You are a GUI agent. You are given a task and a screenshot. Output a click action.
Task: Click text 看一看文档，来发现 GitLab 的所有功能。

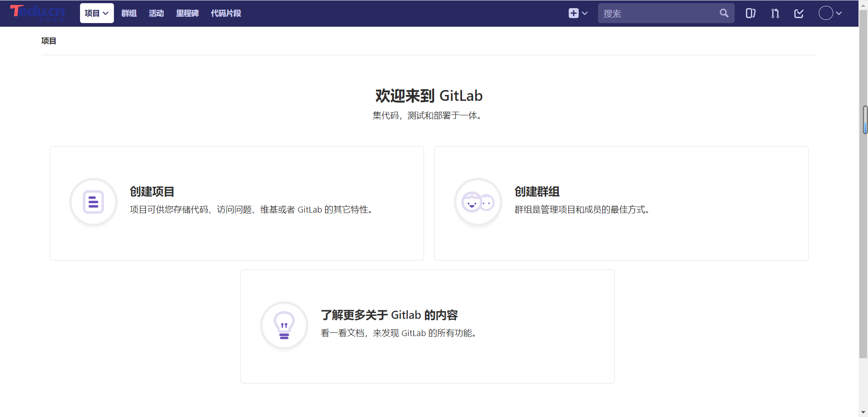399,333
